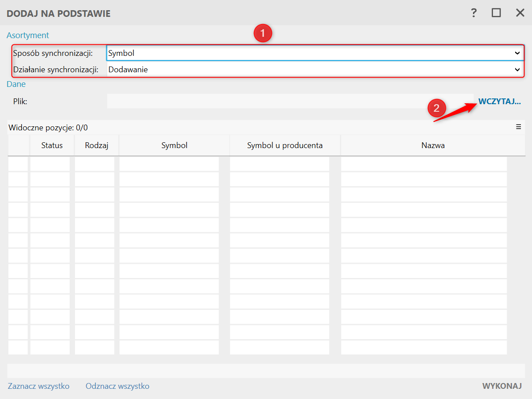Click the Symbol u producenta column header
The image size is (532, 399).
coord(285,145)
